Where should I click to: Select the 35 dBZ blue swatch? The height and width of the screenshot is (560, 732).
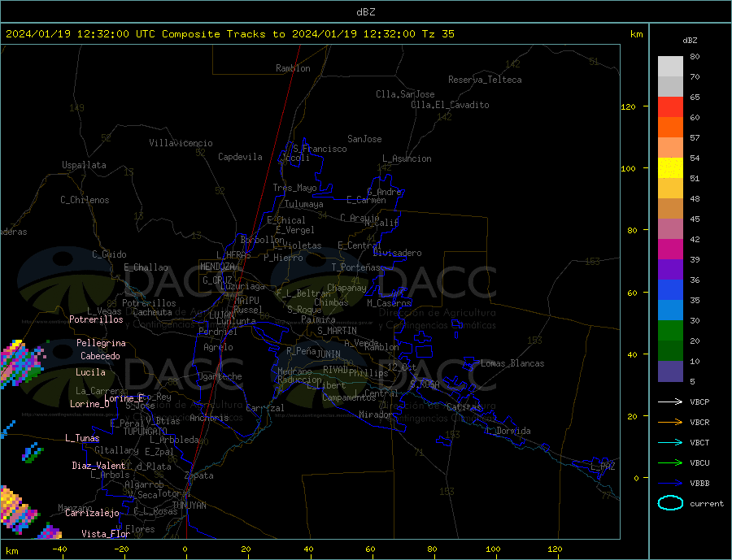670,310
